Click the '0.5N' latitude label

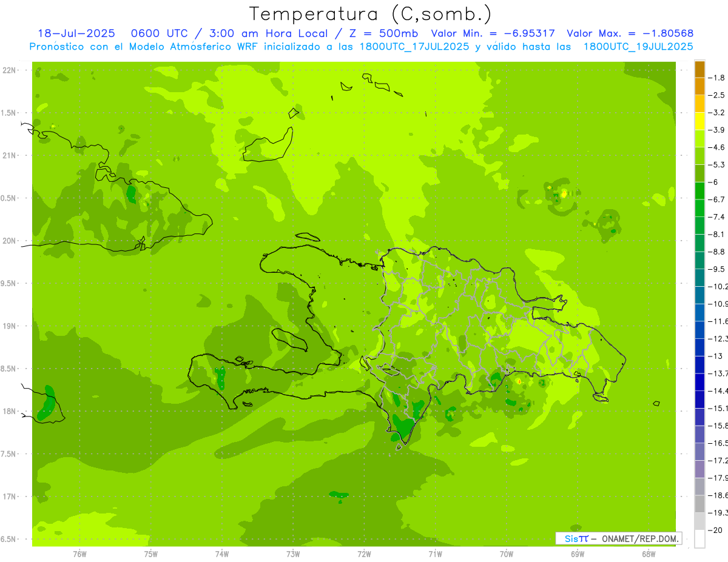pos(8,198)
